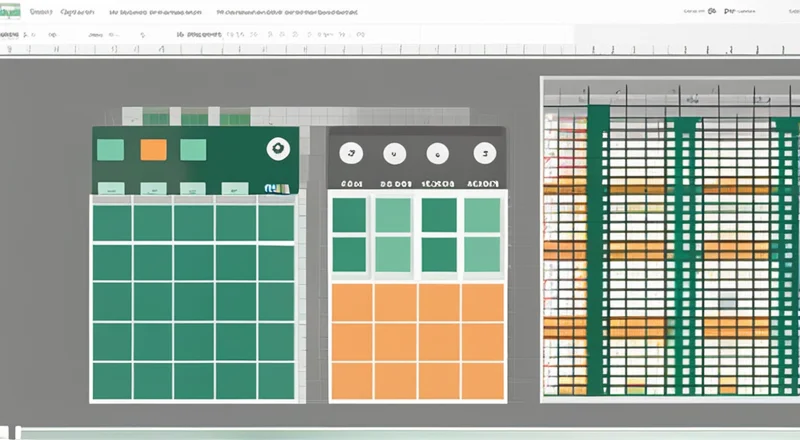The image size is (800, 440).
Task: Open the first menu item next to the app logo
Action: (40, 13)
